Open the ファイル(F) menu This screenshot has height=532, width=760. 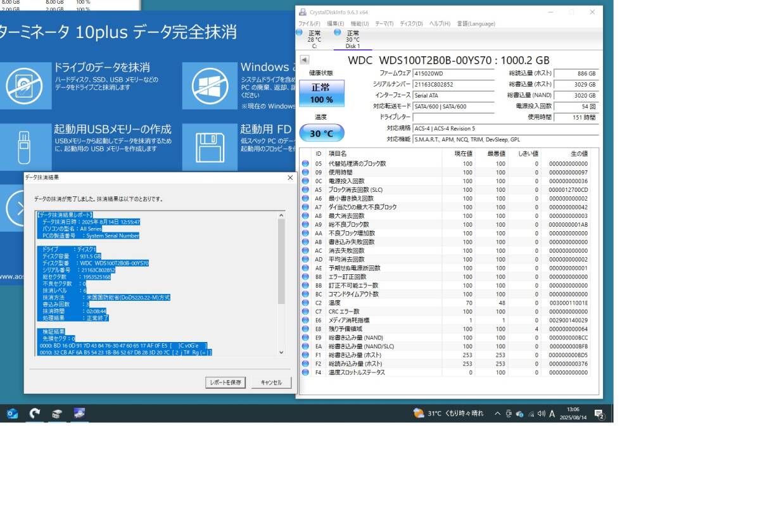[309, 23]
